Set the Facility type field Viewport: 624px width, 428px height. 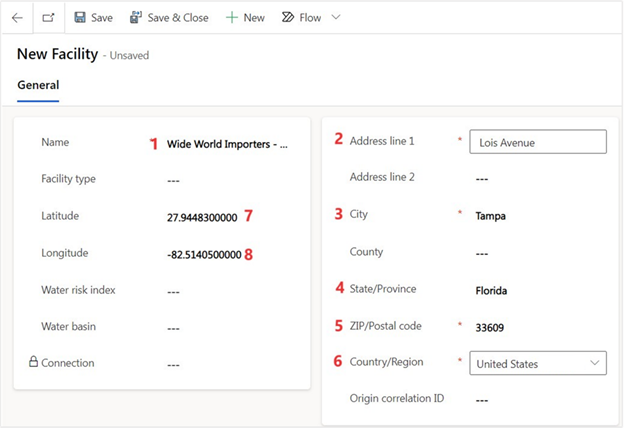coord(174,181)
